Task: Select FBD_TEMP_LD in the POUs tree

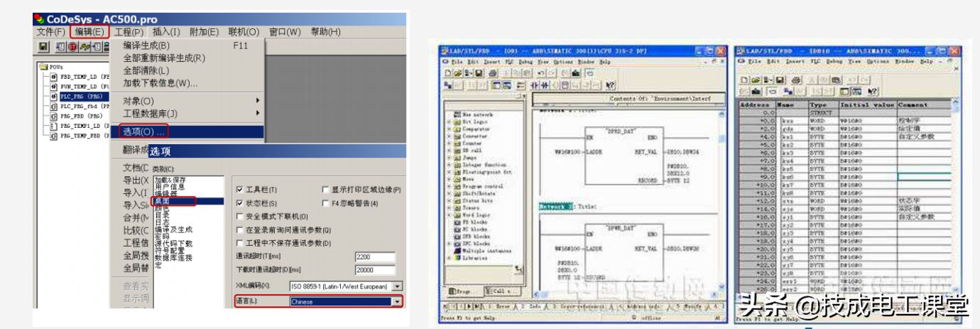Action: (86, 75)
